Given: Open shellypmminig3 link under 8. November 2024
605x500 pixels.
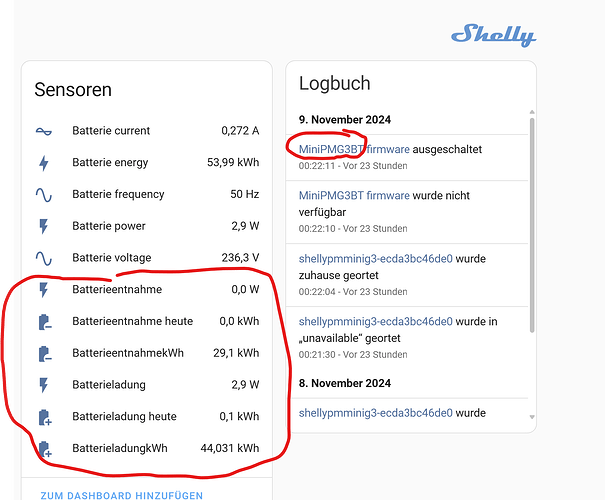Looking at the screenshot, I should click(x=375, y=413).
